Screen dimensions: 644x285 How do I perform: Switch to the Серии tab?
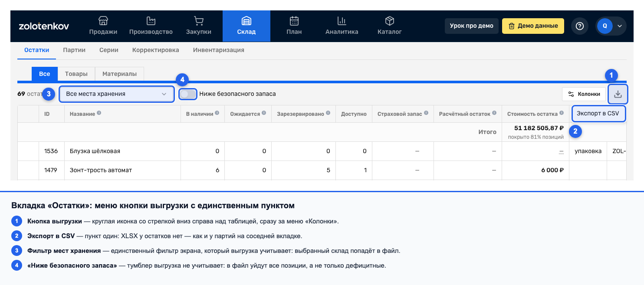click(x=109, y=50)
